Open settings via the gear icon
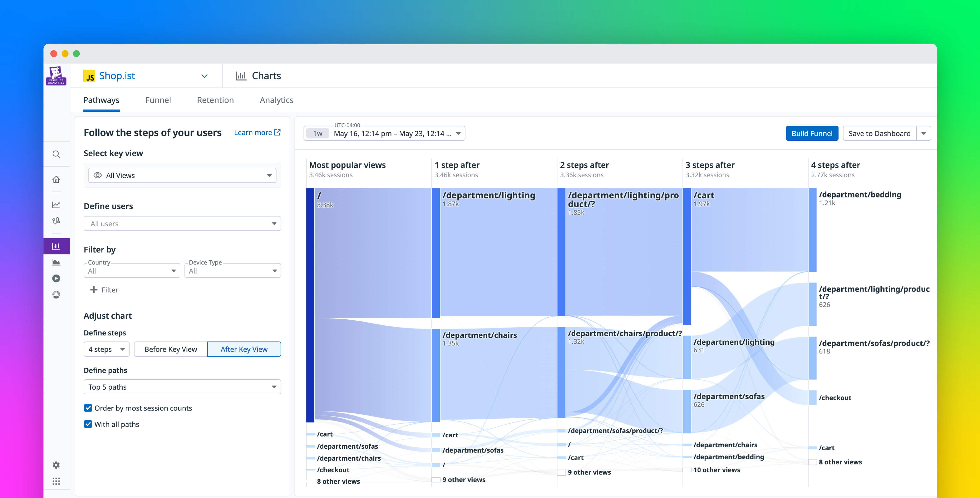 56,465
